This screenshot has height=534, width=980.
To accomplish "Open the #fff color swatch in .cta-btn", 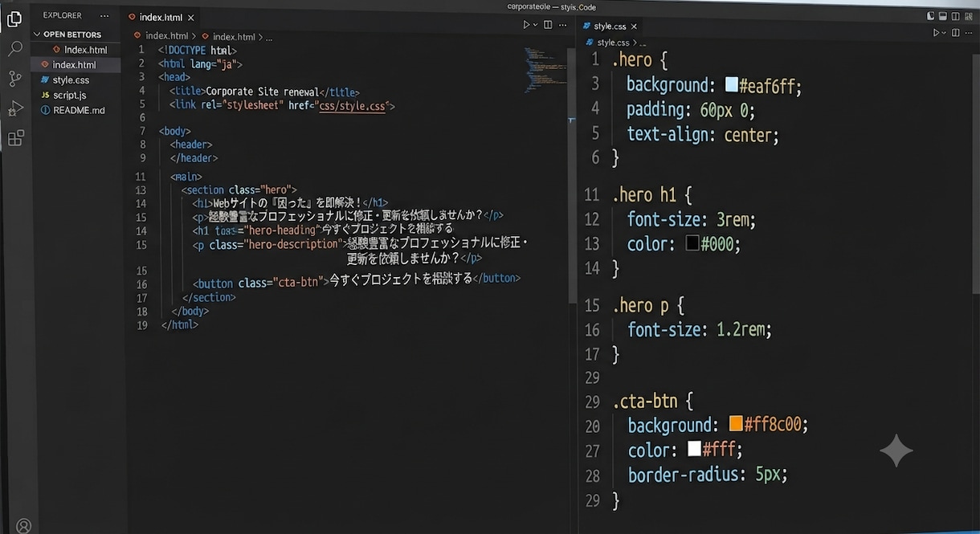I will coord(694,448).
